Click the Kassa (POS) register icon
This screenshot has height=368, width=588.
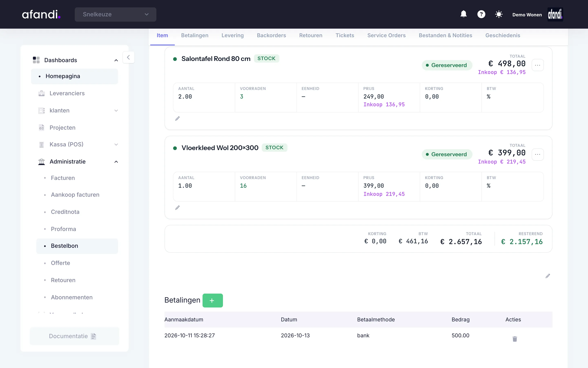(x=42, y=145)
